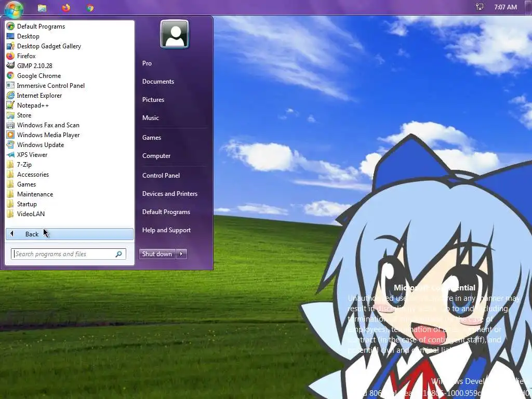The height and width of the screenshot is (399, 532).
Task: Click the Internet Explorer icon
Action: coord(10,96)
